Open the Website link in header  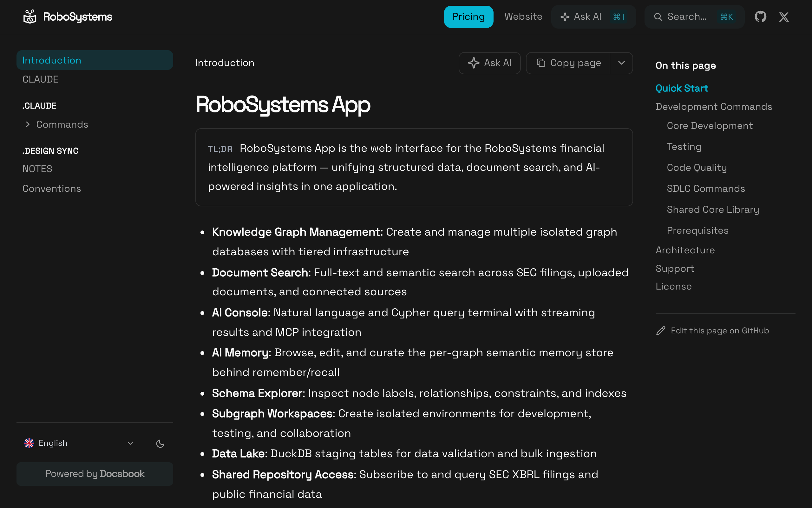523,17
